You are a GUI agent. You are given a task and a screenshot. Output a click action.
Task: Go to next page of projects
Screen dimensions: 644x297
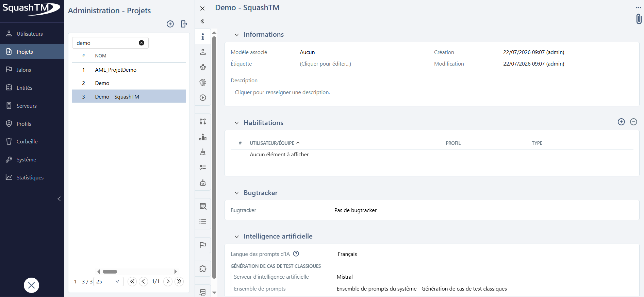[x=168, y=281]
